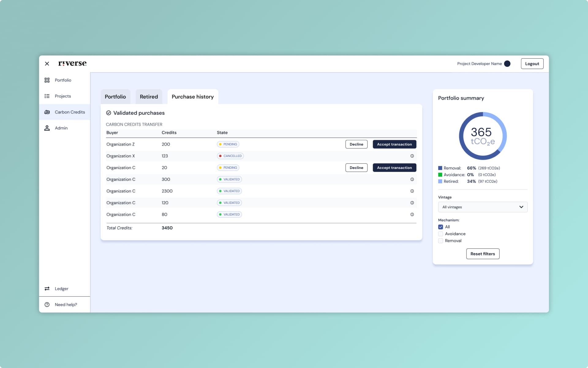
Task: Collapse sidebar with the X icon
Action: (47, 64)
